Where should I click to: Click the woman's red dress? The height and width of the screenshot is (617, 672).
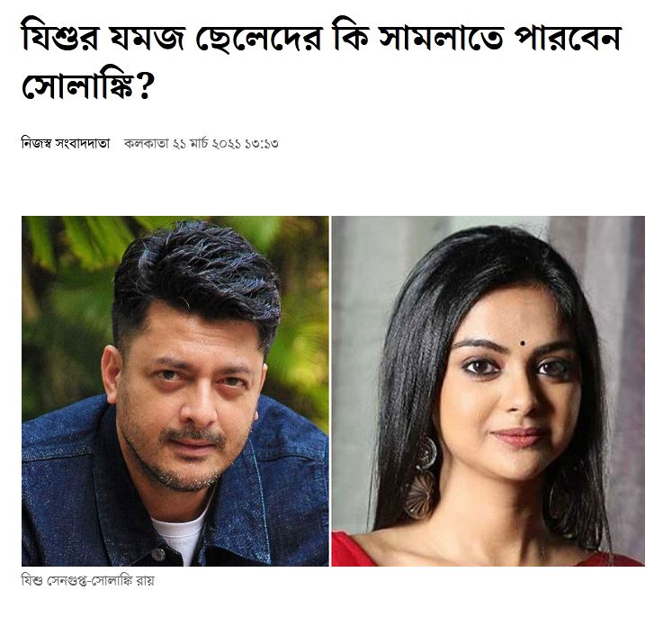[355, 550]
